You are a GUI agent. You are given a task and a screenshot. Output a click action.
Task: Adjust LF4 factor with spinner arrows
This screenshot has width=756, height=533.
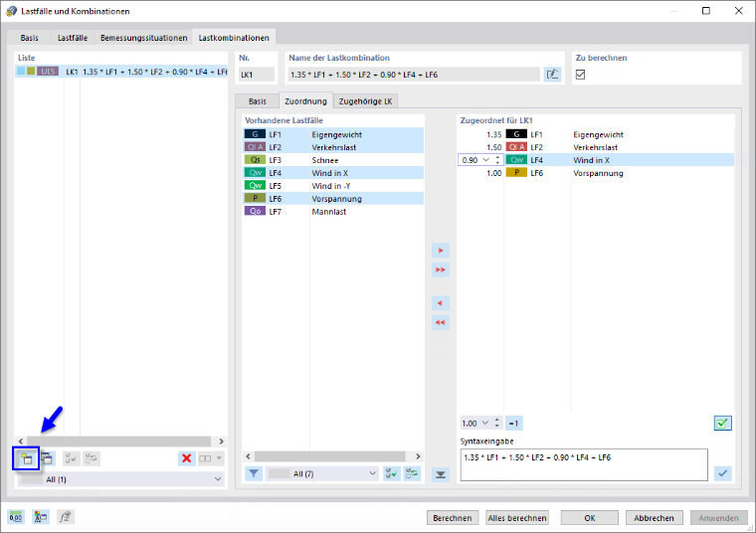point(497,159)
